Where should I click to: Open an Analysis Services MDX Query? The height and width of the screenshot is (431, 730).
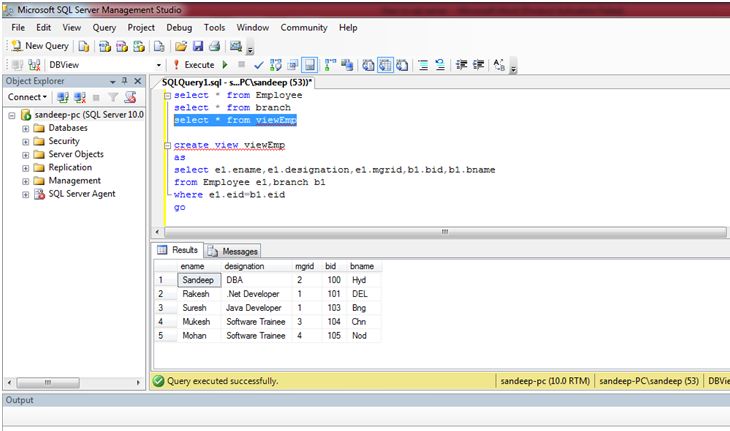105,46
